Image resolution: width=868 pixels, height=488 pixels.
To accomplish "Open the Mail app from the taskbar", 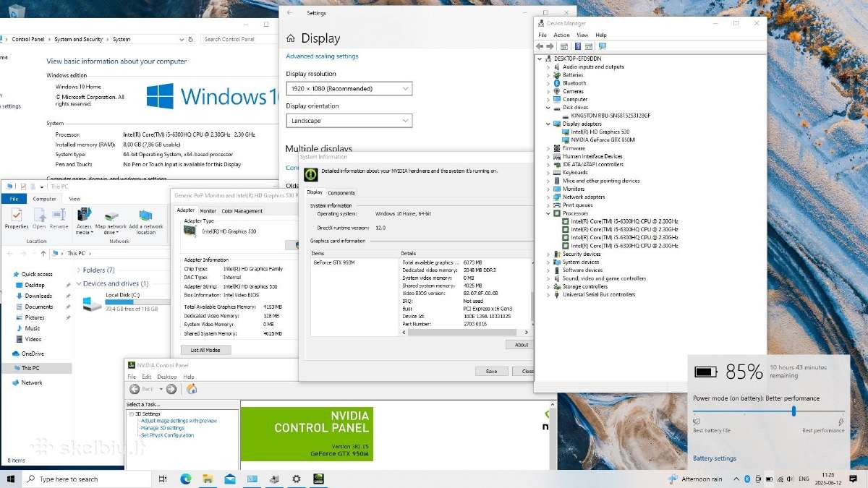I will 230,479.
